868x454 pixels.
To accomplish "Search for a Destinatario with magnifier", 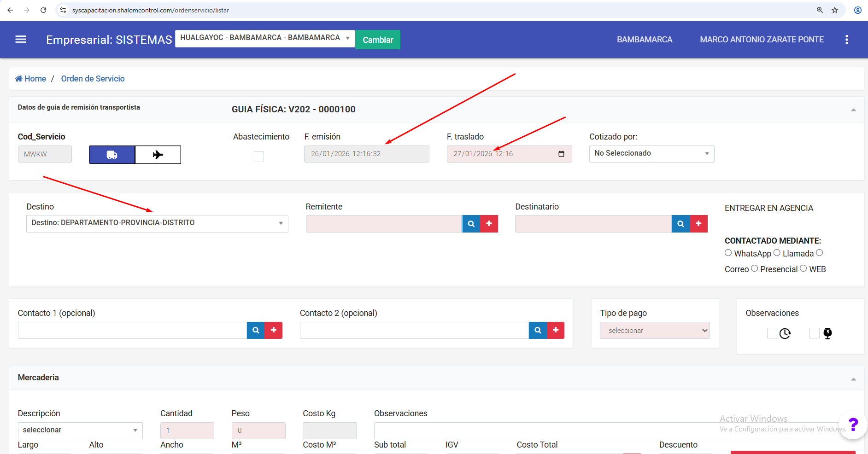I will [680, 224].
